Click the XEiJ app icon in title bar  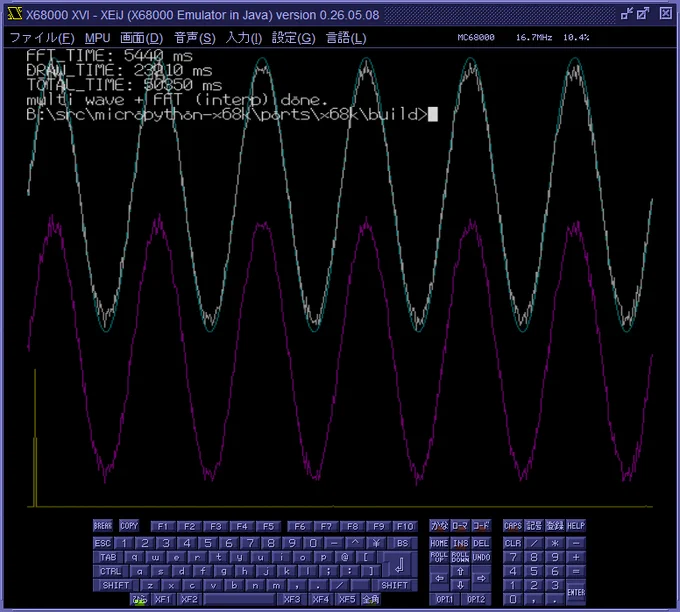coord(14,14)
